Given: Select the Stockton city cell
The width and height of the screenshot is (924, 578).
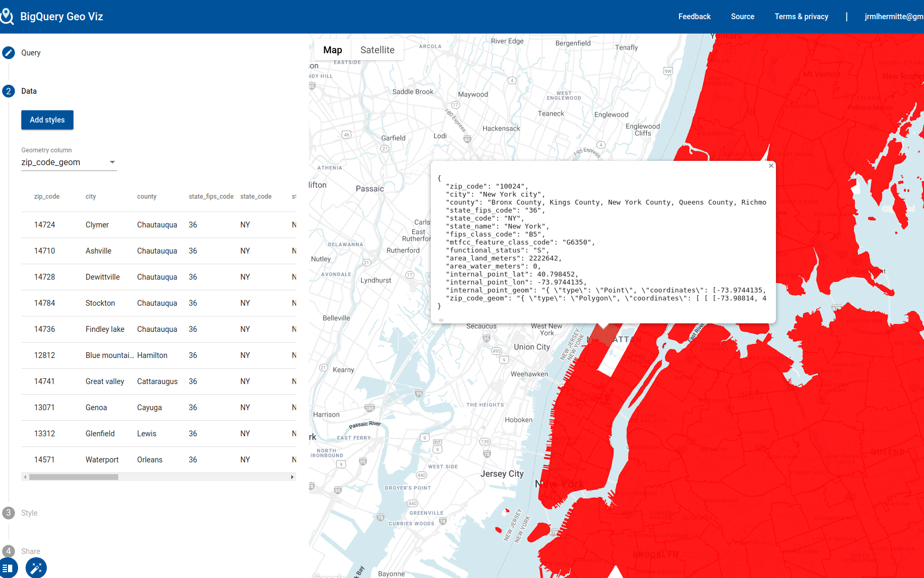Looking at the screenshot, I should pos(100,303).
